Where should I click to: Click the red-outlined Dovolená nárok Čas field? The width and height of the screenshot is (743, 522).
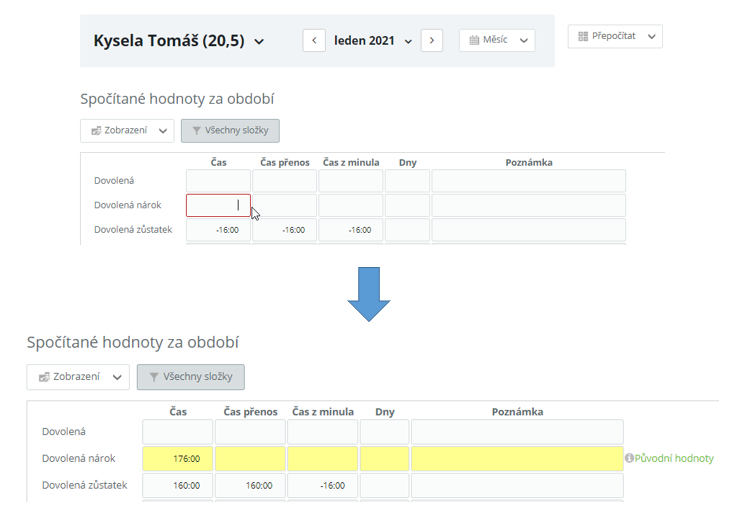point(218,205)
